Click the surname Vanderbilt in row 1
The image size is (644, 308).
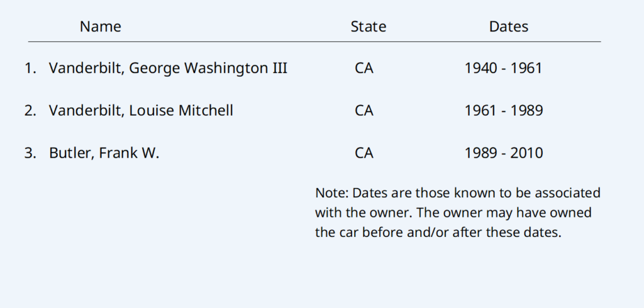pyautogui.click(x=87, y=68)
